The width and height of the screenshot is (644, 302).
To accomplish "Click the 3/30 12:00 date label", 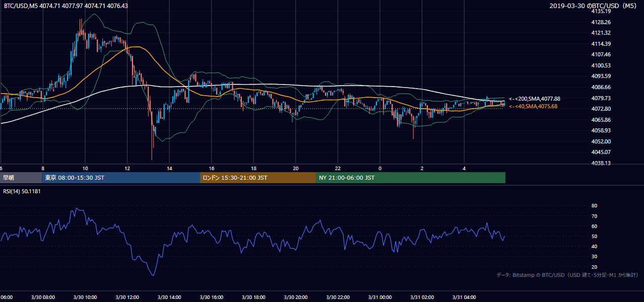I will pyautogui.click(x=127, y=297).
